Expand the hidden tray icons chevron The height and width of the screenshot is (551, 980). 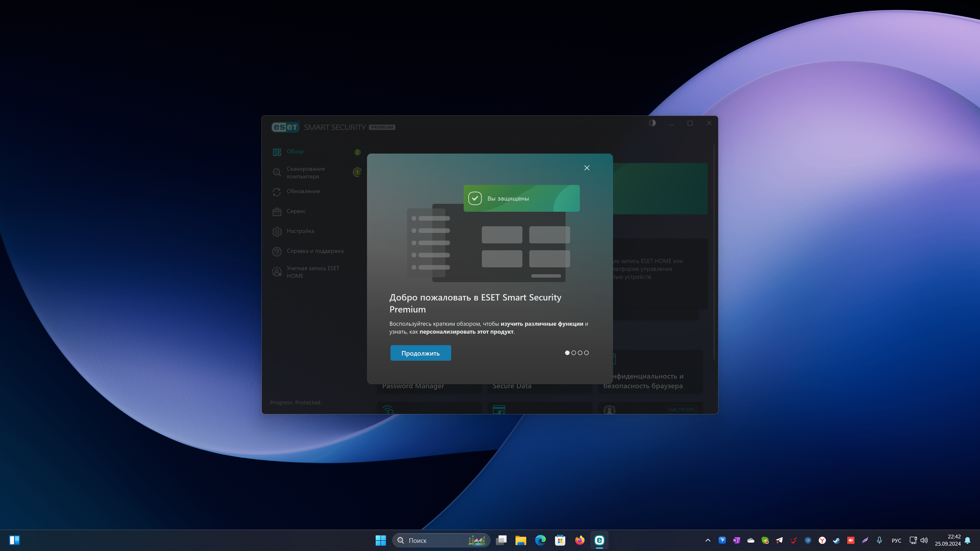click(708, 540)
